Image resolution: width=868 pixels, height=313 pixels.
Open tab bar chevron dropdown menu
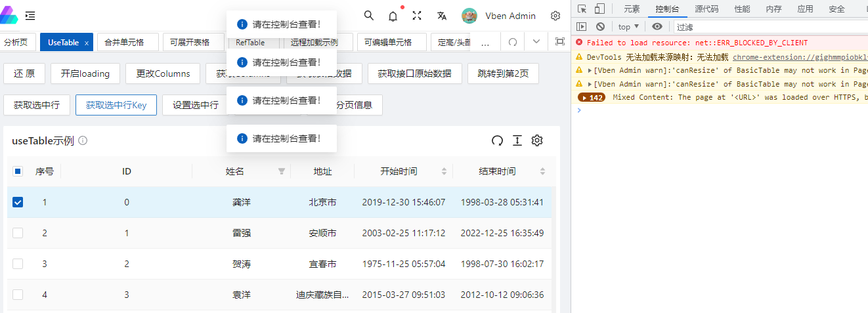click(x=536, y=41)
